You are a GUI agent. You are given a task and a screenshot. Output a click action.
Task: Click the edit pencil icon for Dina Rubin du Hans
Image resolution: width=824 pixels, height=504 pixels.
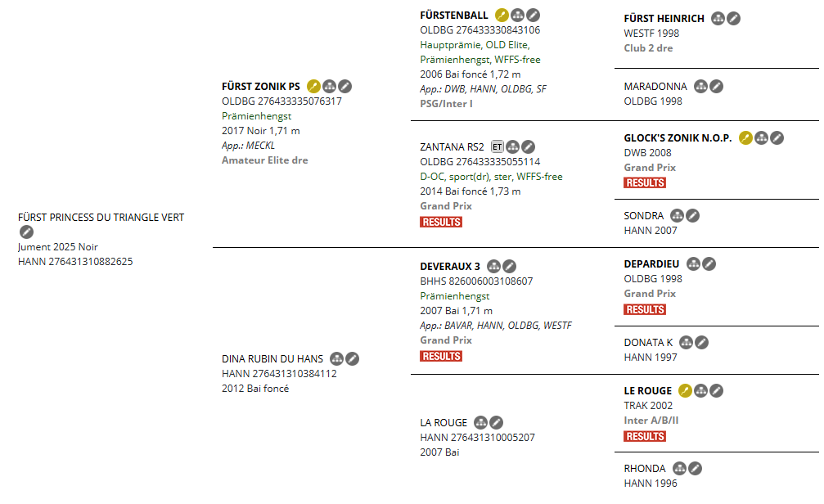(353, 358)
